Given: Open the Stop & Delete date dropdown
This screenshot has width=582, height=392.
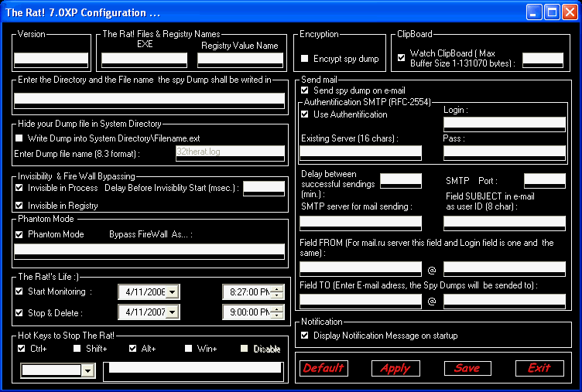Looking at the screenshot, I should pos(173,313).
